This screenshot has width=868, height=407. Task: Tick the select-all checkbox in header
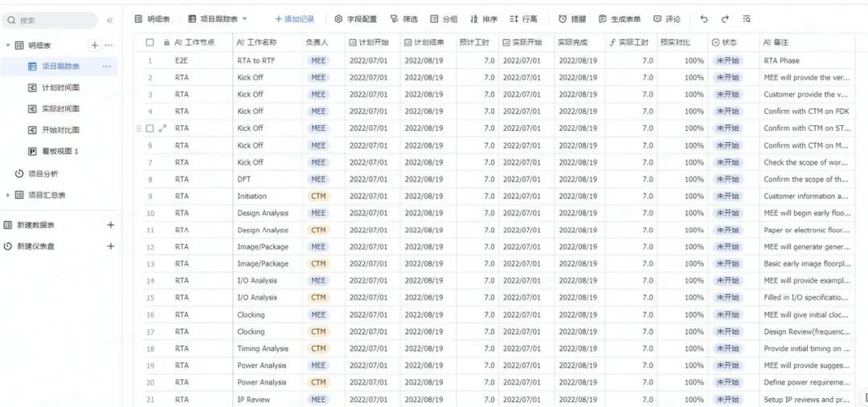tap(149, 43)
